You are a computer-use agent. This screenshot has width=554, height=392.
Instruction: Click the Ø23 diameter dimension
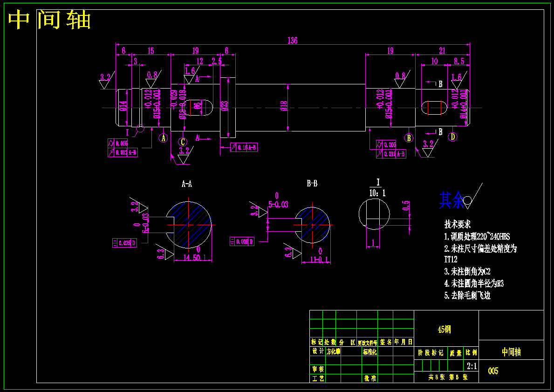click(x=225, y=106)
